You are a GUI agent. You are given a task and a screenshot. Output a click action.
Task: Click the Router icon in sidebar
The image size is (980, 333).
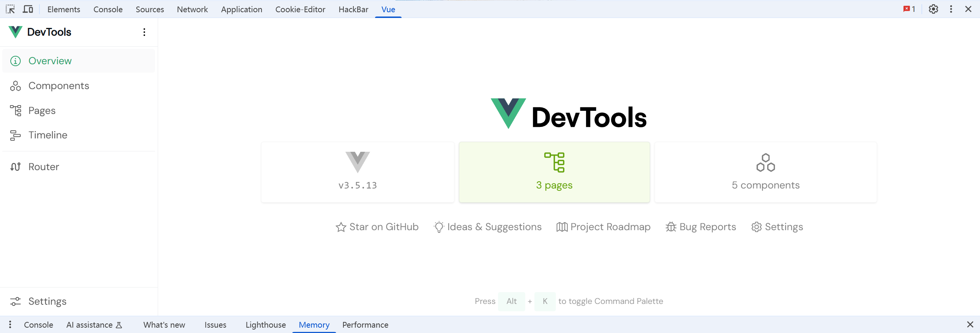15,167
